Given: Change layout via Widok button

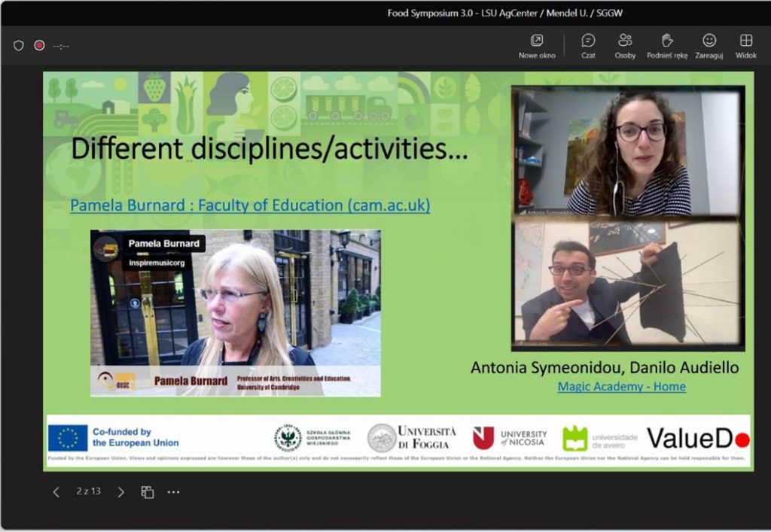Looking at the screenshot, I should 745,45.
